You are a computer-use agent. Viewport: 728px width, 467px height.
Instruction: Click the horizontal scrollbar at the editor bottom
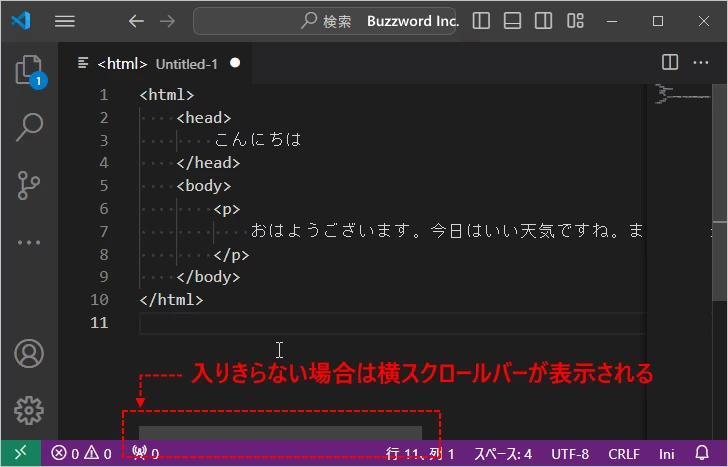[x=280, y=433]
